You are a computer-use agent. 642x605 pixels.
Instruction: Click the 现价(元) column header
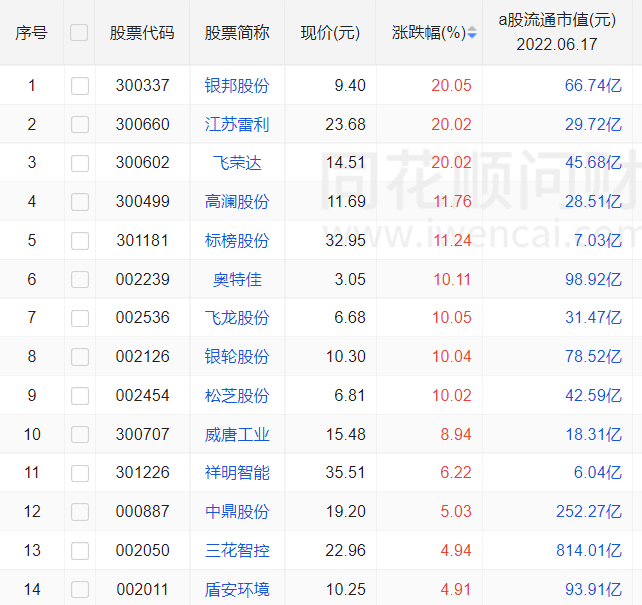coord(330,33)
